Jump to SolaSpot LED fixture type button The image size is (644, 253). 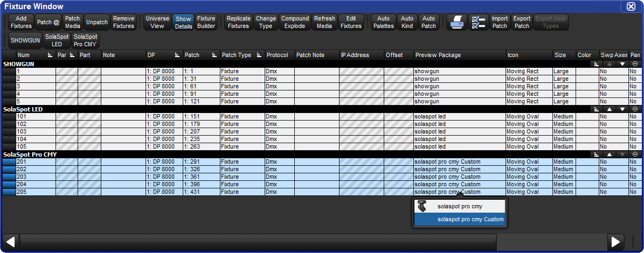(57, 40)
